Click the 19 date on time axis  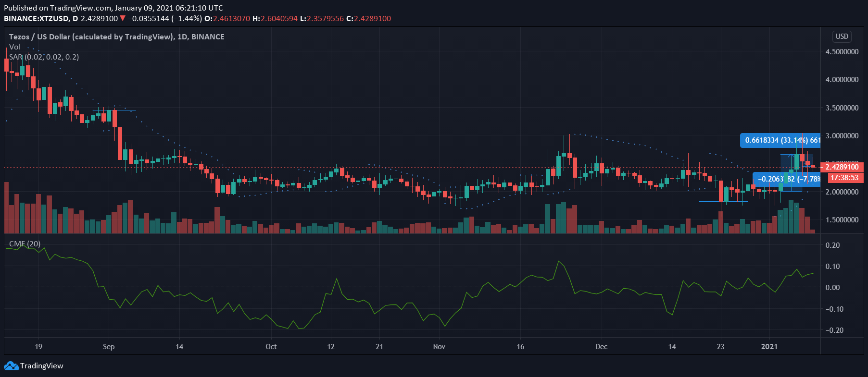tap(38, 347)
